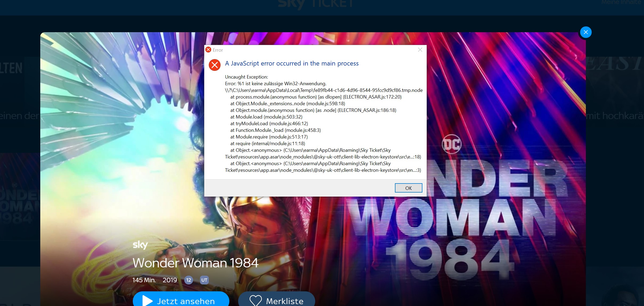Click the 2019 year text
This screenshot has height=306, width=644.
click(x=170, y=280)
